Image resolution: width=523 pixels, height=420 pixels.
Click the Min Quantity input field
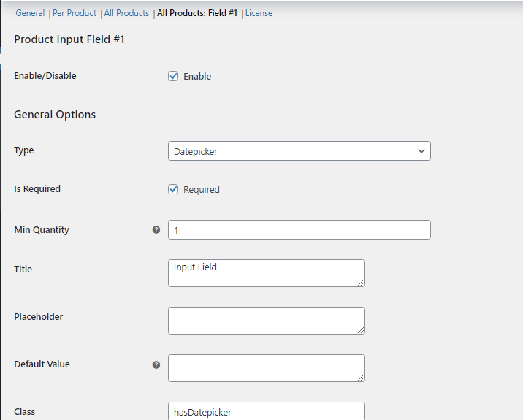299,230
